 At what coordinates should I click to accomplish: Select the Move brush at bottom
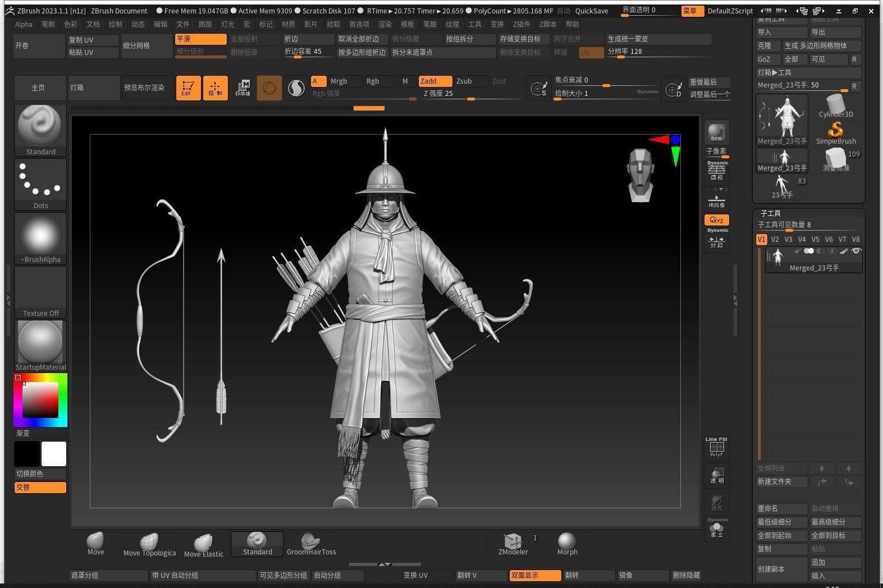(x=95, y=544)
